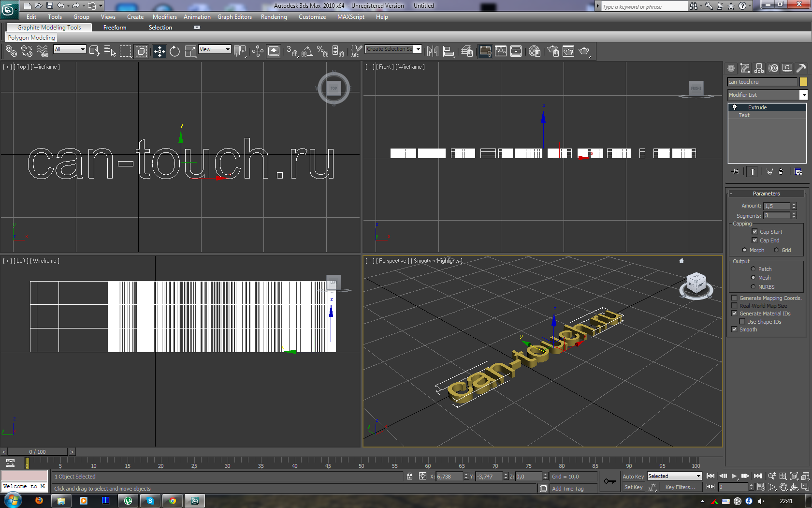Open the Rendering menu
Viewport: 812px width, 508px height.
tap(274, 17)
